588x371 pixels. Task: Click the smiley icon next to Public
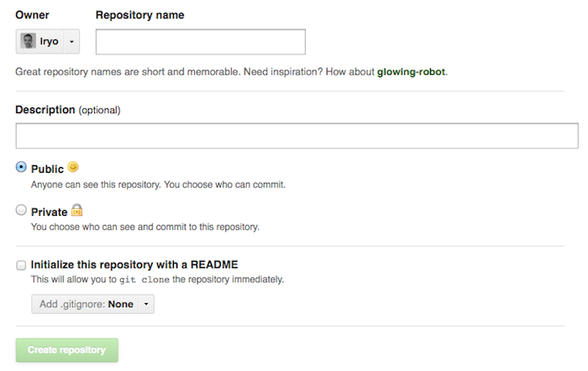(73, 167)
